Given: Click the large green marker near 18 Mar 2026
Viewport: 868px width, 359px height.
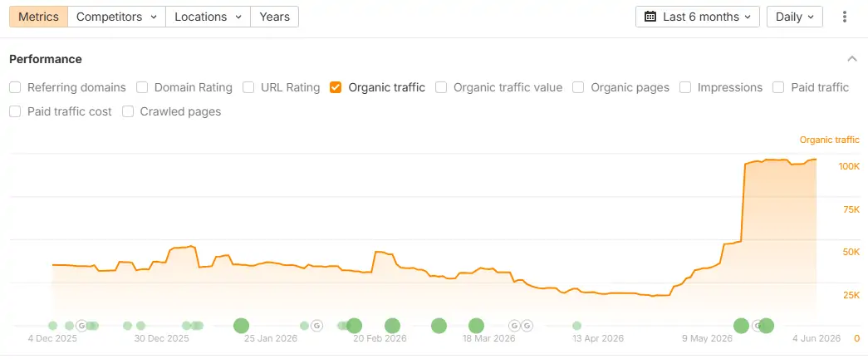Looking at the screenshot, I should (x=476, y=326).
